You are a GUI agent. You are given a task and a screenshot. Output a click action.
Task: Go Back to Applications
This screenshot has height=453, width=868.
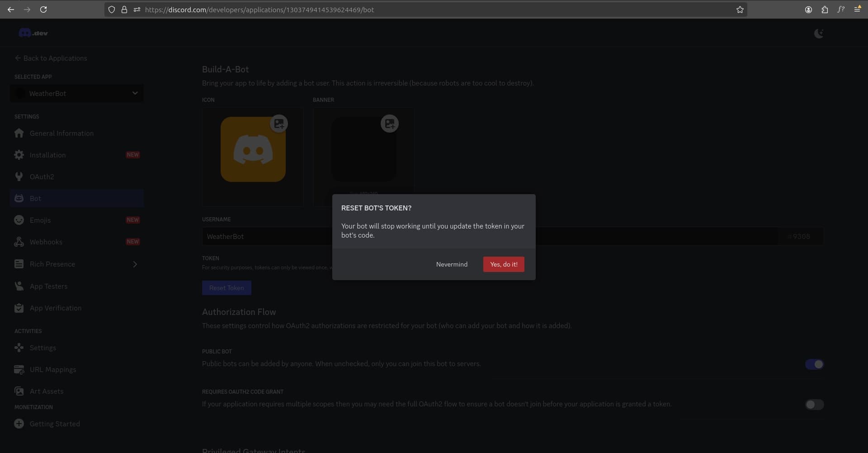pyautogui.click(x=51, y=58)
